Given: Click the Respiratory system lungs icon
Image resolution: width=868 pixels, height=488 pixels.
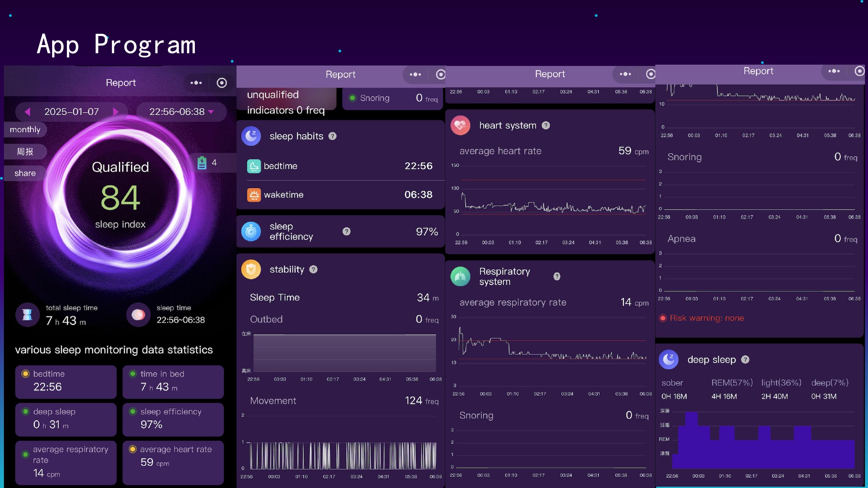Looking at the screenshot, I should (x=460, y=277).
